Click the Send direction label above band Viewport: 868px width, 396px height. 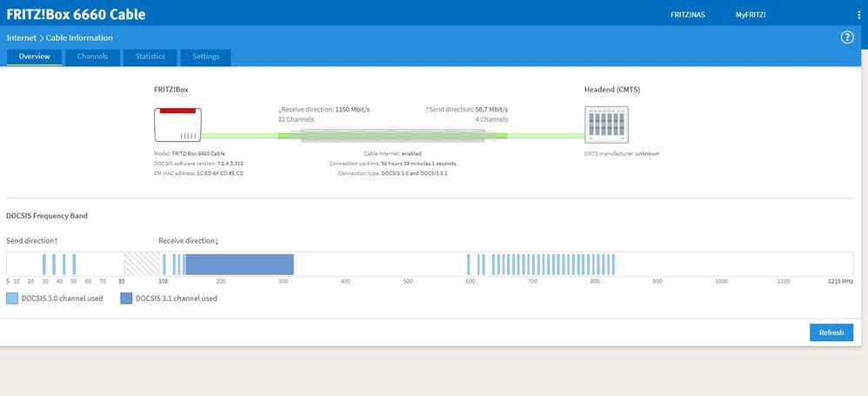coord(32,241)
